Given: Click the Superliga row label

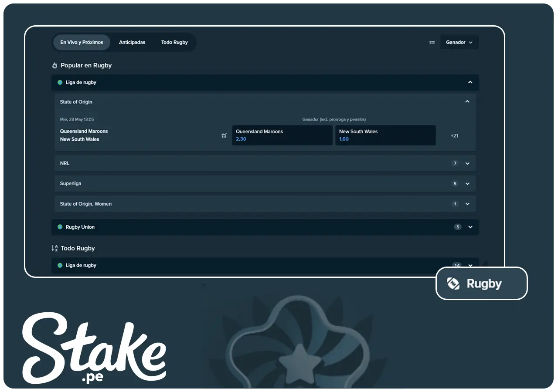Looking at the screenshot, I should point(71,184).
